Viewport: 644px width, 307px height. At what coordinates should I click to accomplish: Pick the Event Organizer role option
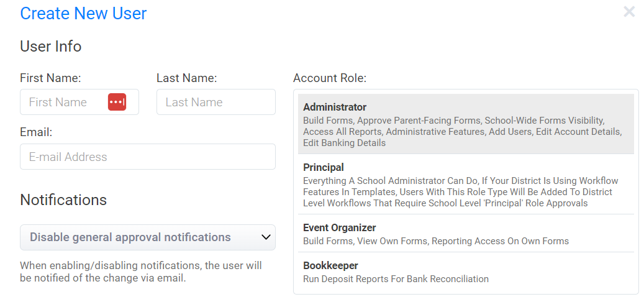(x=466, y=234)
